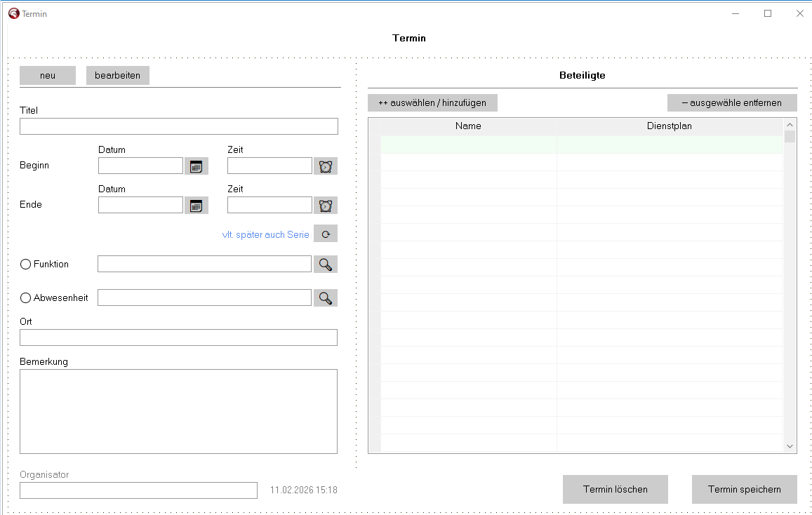This screenshot has height=515, width=812.
Task: Search Abwesenheit with magnifier icon
Action: (x=325, y=298)
